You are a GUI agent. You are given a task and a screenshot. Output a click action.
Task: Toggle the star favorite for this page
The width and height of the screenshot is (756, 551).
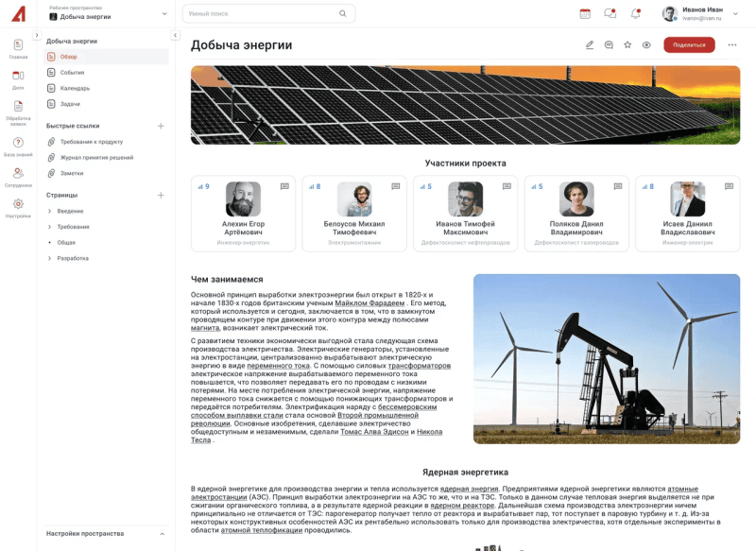coord(627,44)
